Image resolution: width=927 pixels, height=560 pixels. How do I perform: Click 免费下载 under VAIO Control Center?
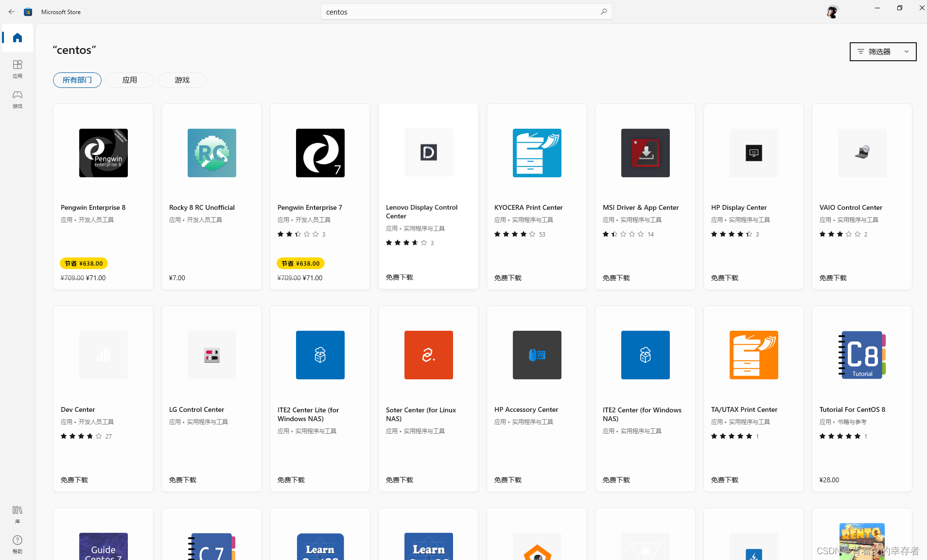click(x=833, y=278)
